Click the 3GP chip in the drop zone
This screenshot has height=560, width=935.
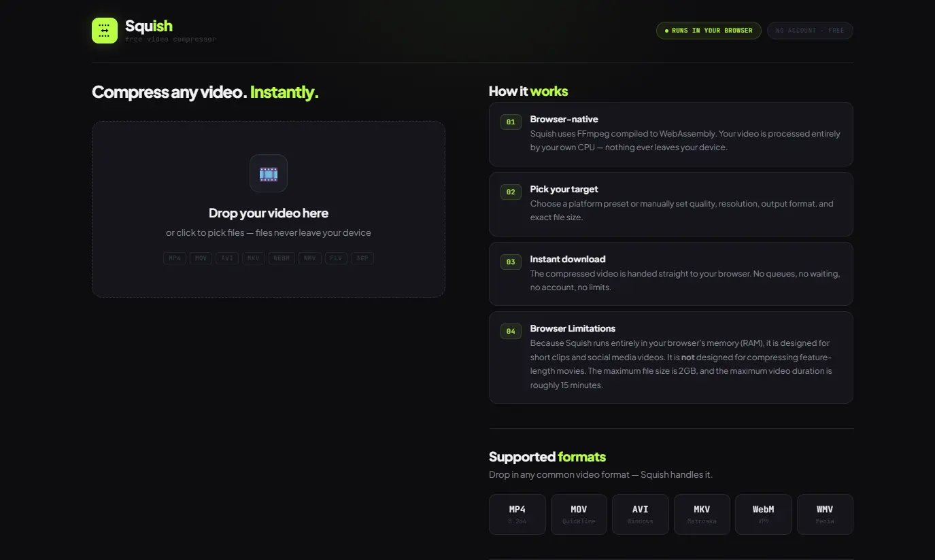point(362,258)
